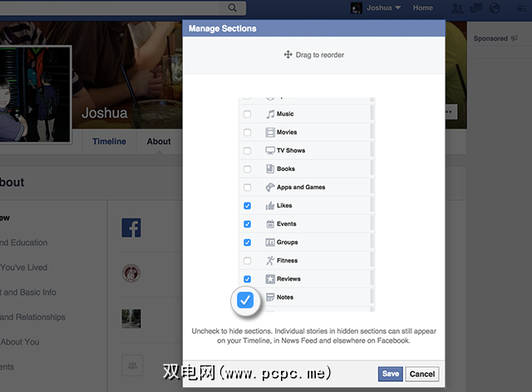Uncheck the Reviews checkbox
Image resolution: width=532 pixels, height=392 pixels.
pos(248,279)
